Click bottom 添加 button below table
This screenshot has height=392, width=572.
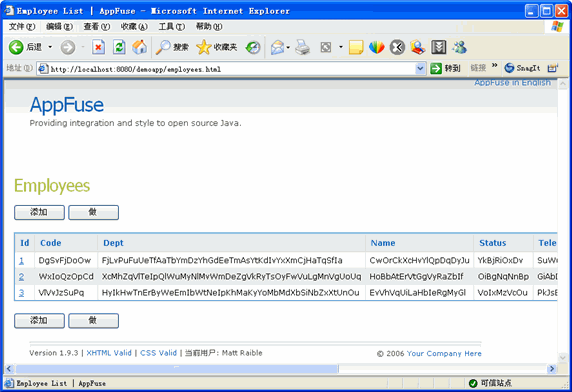pyautogui.click(x=39, y=321)
